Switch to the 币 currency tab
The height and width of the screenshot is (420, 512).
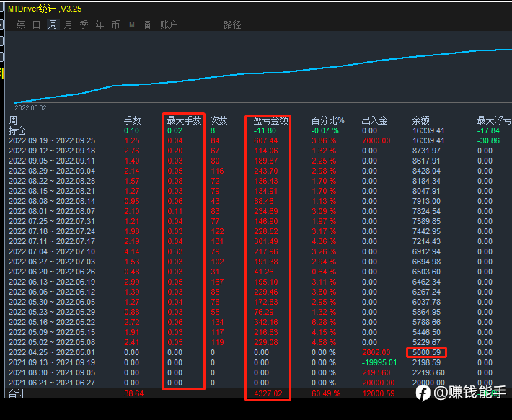click(x=115, y=24)
